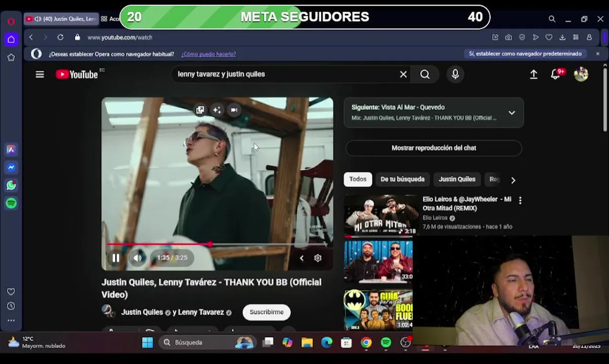This screenshot has width=609, height=364.
Task: Open Opera sidebar home start page
Action: pyautogui.click(x=11, y=39)
